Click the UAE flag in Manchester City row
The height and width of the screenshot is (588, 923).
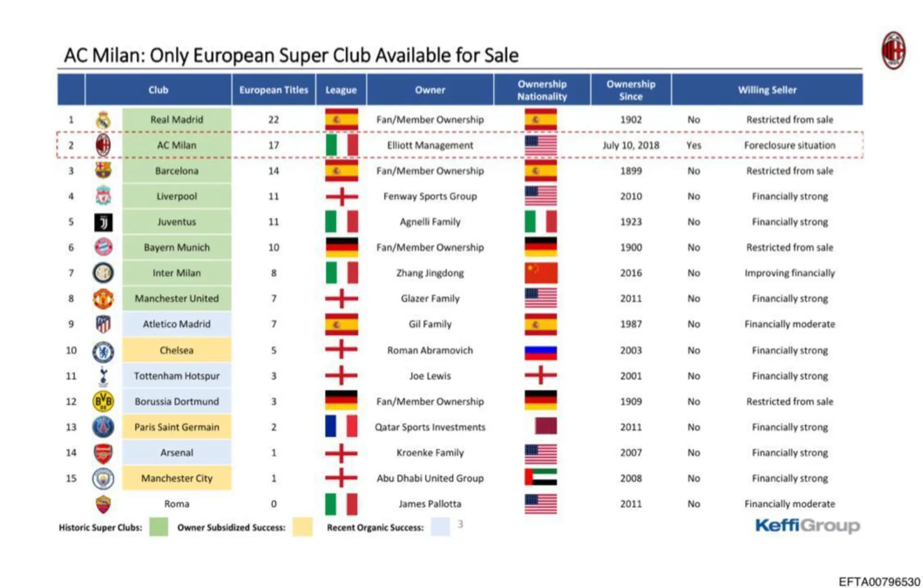pos(540,478)
